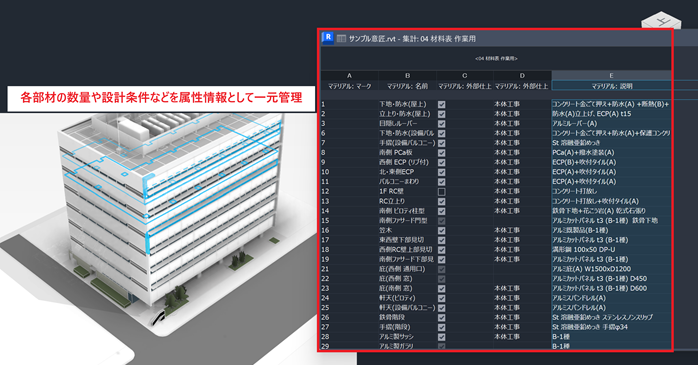Select description アルミ庇(A) W1500xD1200
698x365 pixels.
[x=611, y=269]
